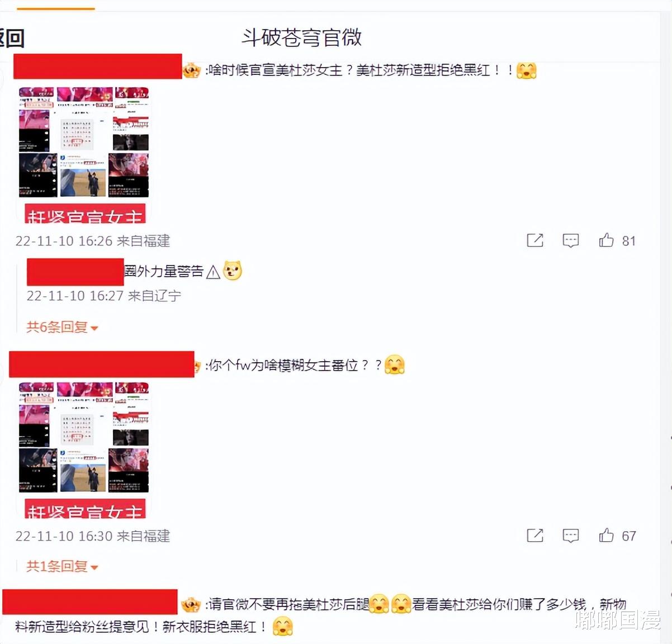Click the crown badge beside the first commenter
The width and height of the screenshot is (672, 644).
pyautogui.click(x=192, y=70)
